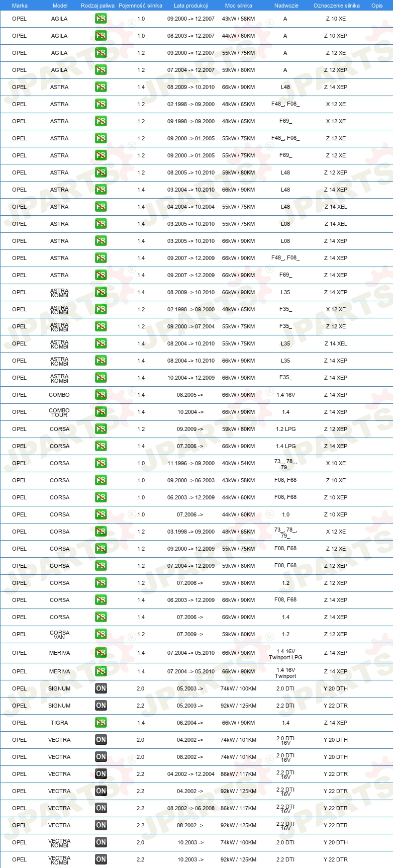Click the petrol icon in the TIGRA row
The width and height of the screenshot is (393, 868).
pyautogui.click(x=101, y=723)
